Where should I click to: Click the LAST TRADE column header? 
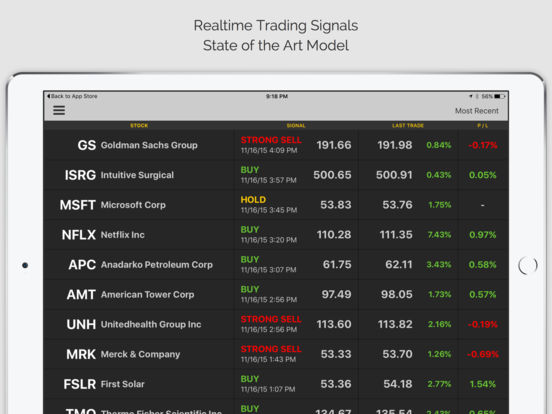coord(408,125)
